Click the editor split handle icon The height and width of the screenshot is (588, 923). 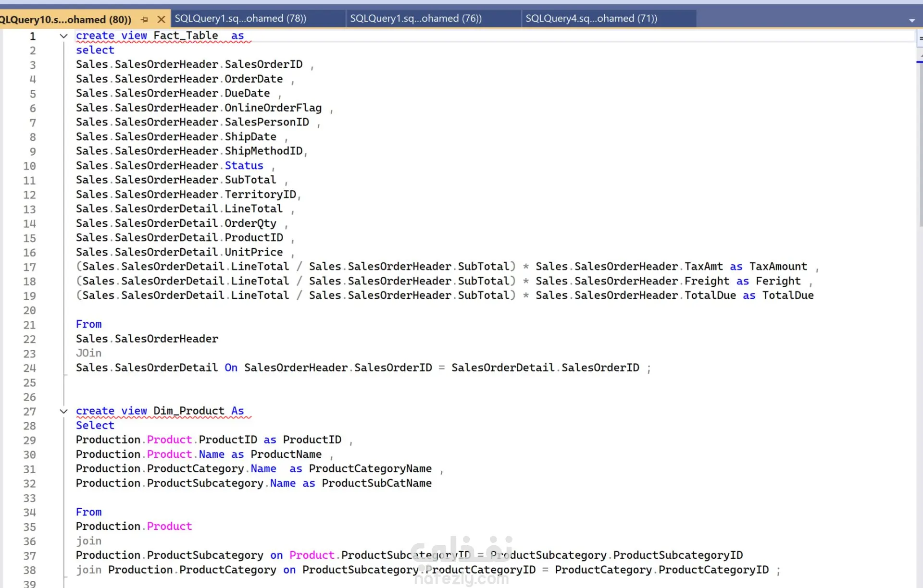tap(920, 38)
